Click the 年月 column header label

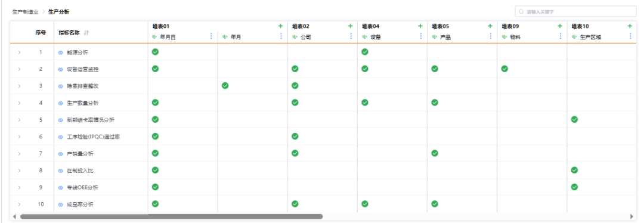point(236,37)
